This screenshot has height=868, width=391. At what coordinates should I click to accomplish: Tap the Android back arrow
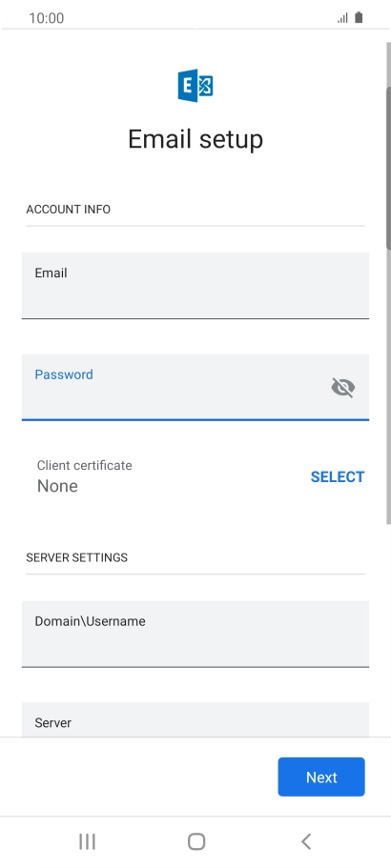tap(306, 841)
